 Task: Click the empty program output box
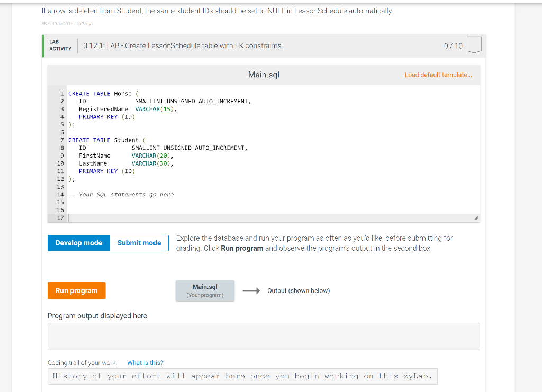[264, 335]
